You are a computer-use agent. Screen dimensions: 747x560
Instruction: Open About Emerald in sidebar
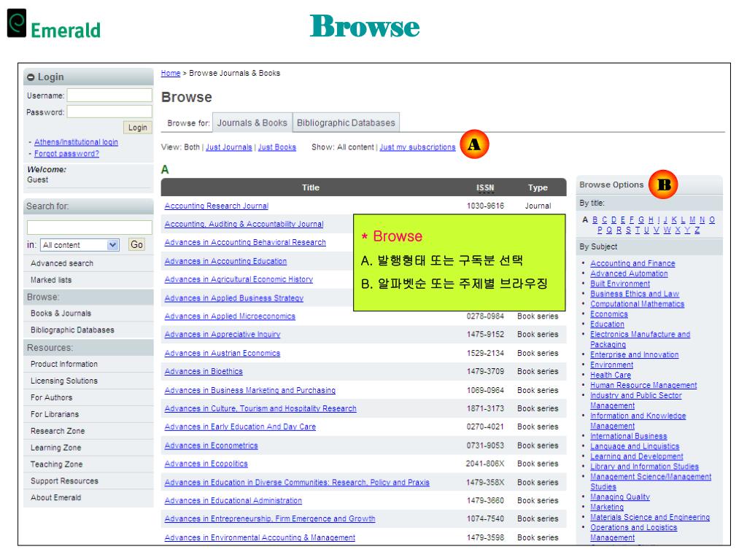[x=55, y=497]
